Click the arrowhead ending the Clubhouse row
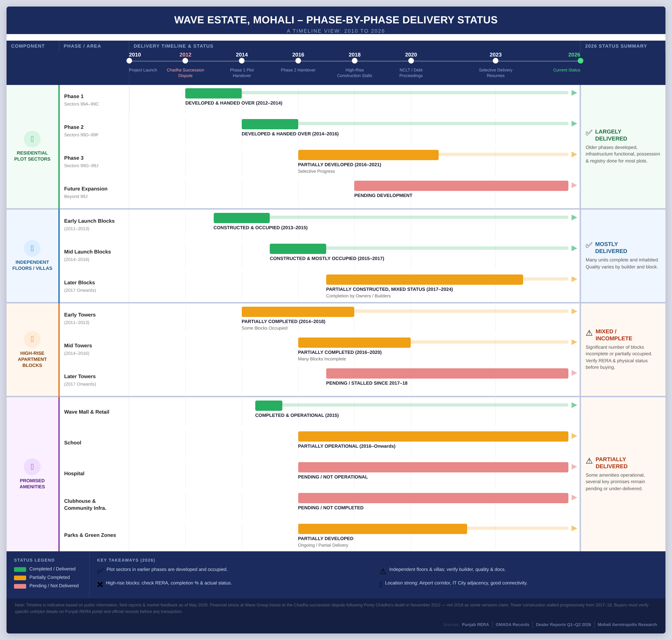This screenshot has height=640, width=672. point(574,497)
